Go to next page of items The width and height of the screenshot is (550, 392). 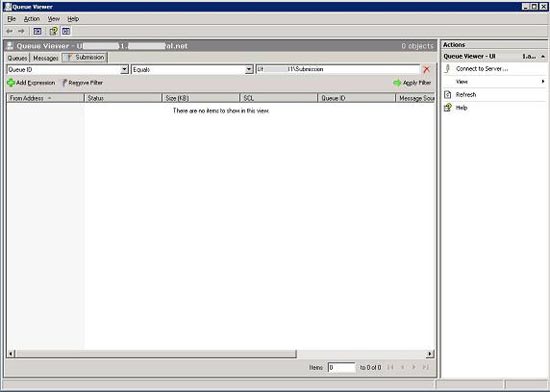[414, 367]
